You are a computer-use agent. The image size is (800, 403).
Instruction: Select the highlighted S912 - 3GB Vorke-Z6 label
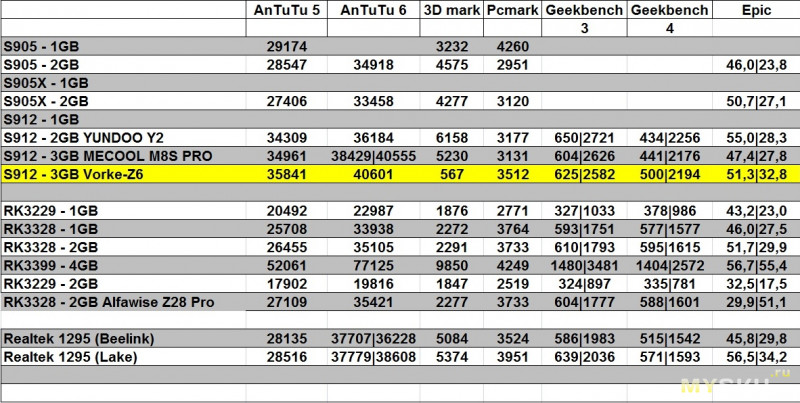pos(73,174)
